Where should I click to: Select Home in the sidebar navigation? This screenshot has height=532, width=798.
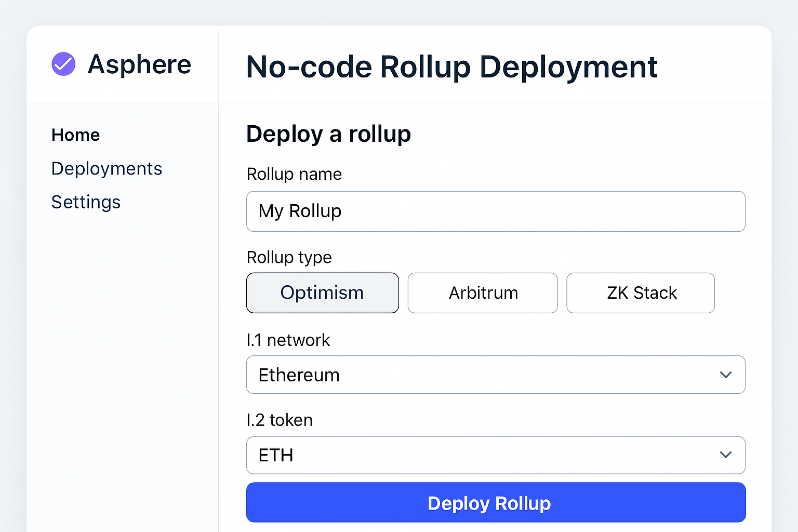coord(75,135)
